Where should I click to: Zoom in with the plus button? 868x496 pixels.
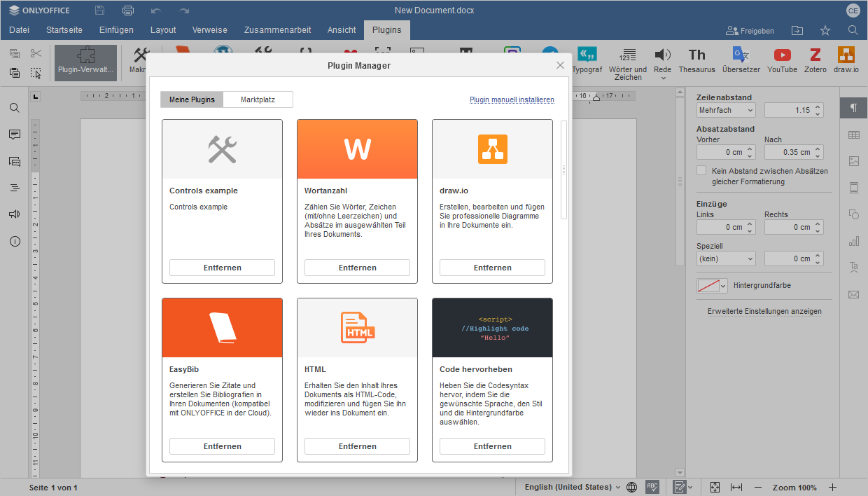[x=832, y=487]
